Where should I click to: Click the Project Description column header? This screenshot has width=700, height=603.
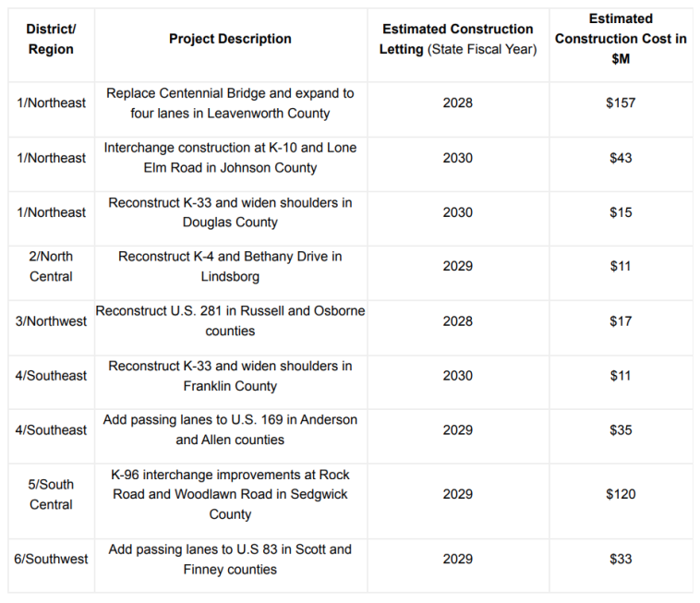coord(230,39)
